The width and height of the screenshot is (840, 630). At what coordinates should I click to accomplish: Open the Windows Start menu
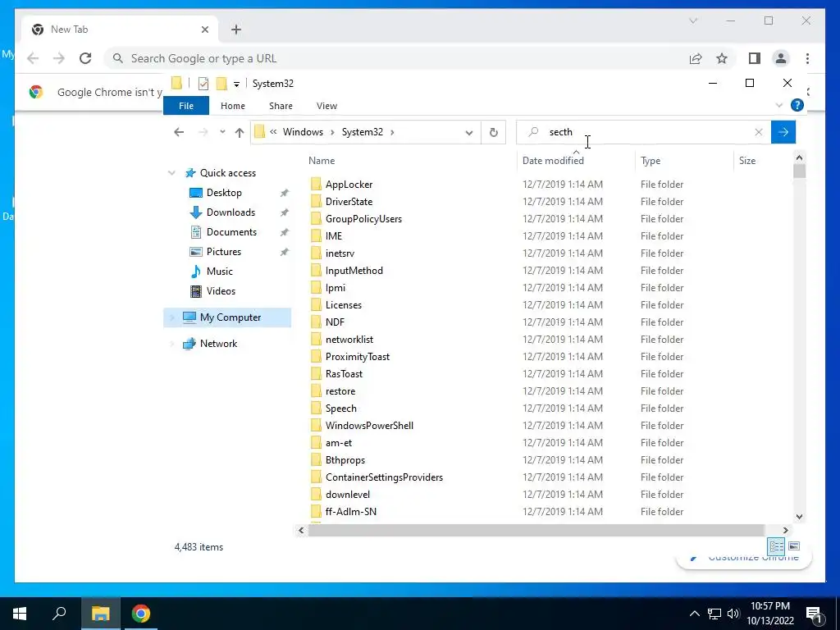click(20, 614)
